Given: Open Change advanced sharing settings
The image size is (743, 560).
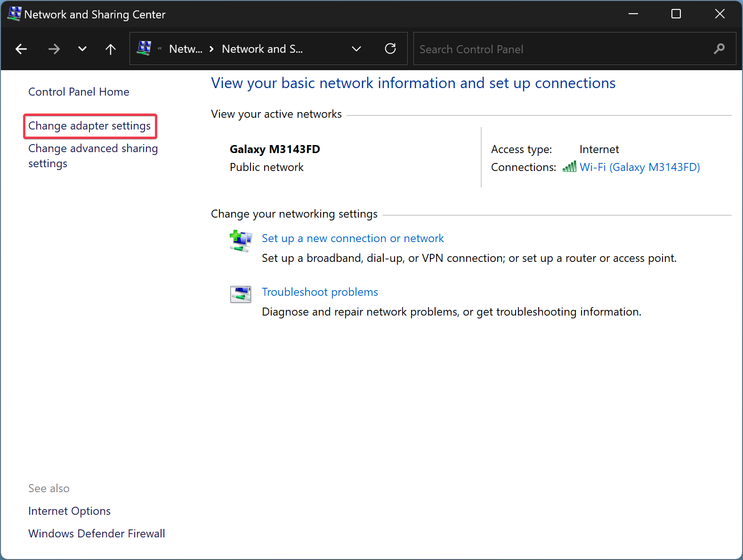Looking at the screenshot, I should (93, 156).
